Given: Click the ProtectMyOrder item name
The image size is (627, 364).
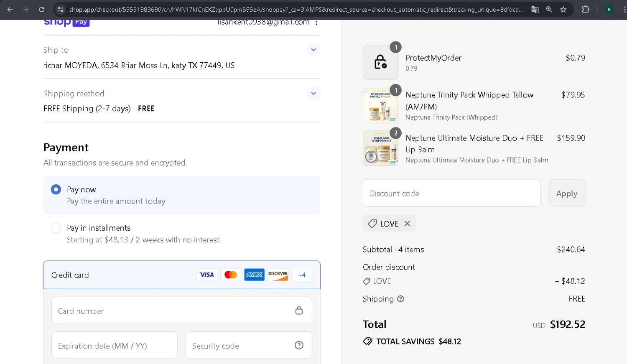Looking at the screenshot, I should [x=433, y=58].
